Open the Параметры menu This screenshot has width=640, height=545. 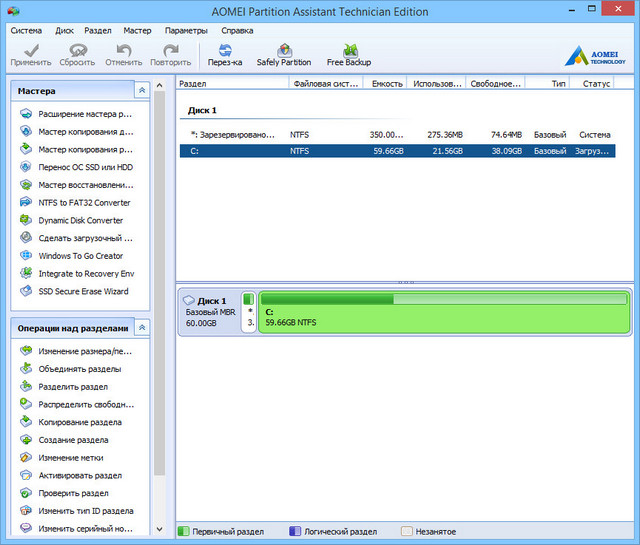click(x=187, y=31)
